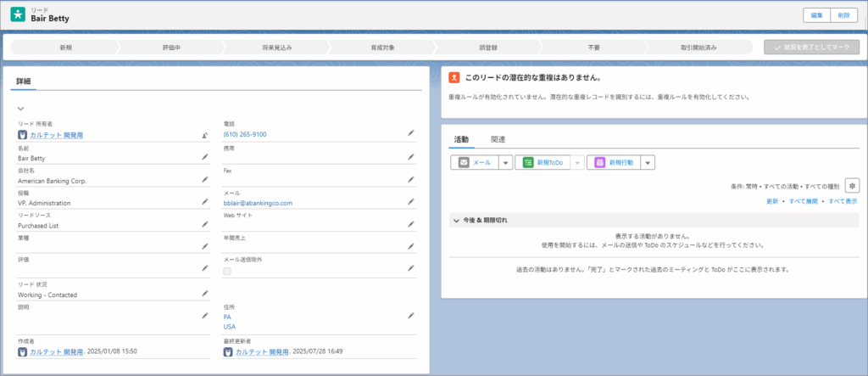The width and height of the screenshot is (868, 376).
Task: Select the 活動 tab
Action: point(461,138)
